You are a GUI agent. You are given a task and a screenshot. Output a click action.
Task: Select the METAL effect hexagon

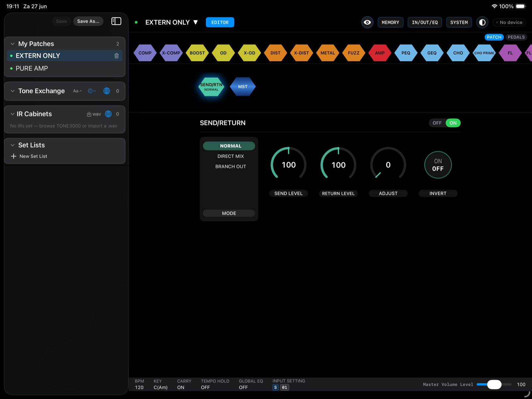328,53
